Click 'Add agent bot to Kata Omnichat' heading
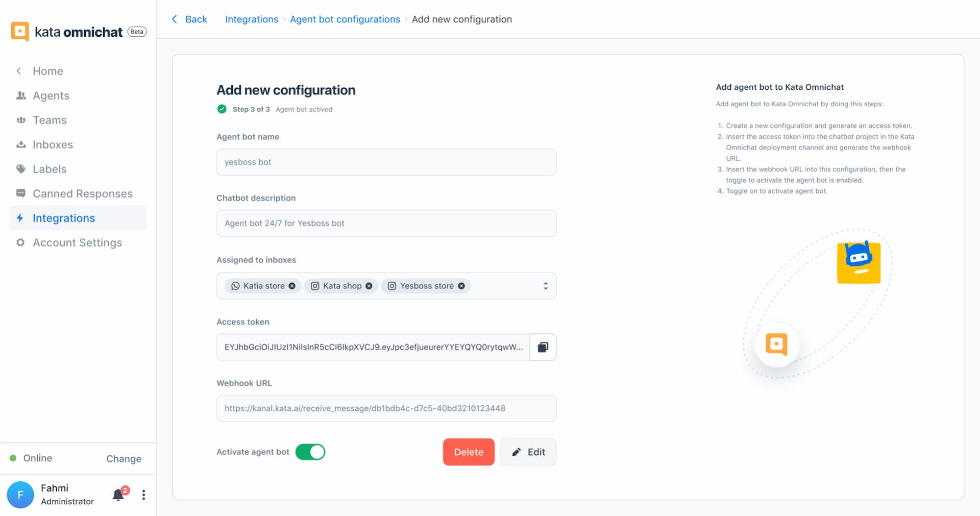Screen dimensions: 980x516 pyautogui.click(x=779, y=87)
